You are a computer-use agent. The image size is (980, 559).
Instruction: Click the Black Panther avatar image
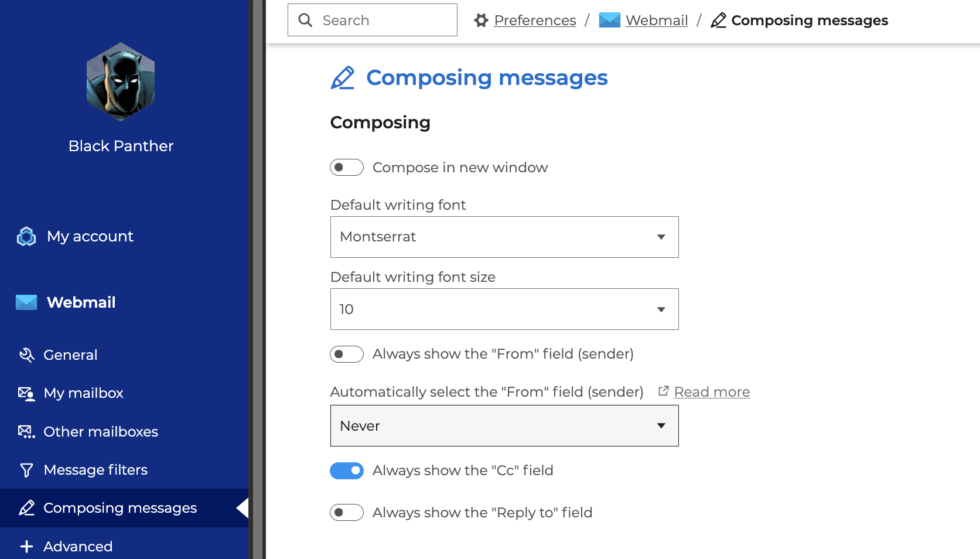(x=121, y=82)
